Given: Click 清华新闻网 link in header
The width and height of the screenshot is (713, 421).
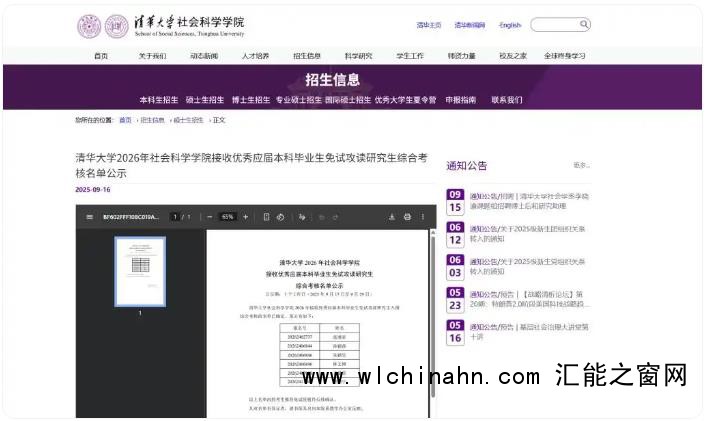Looking at the screenshot, I should point(470,25).
